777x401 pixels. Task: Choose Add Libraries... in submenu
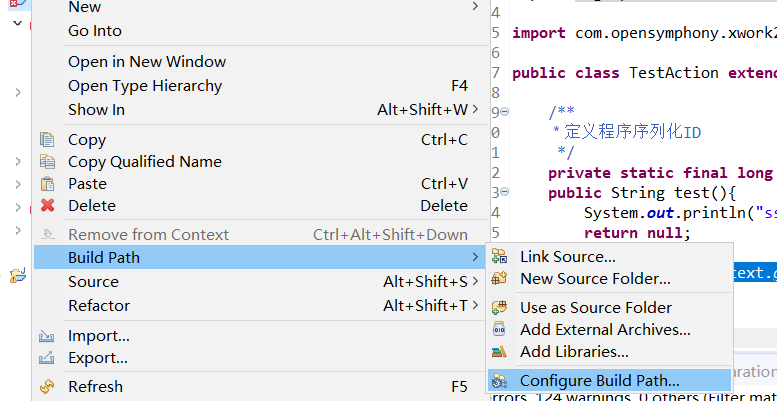coord(609,351)
